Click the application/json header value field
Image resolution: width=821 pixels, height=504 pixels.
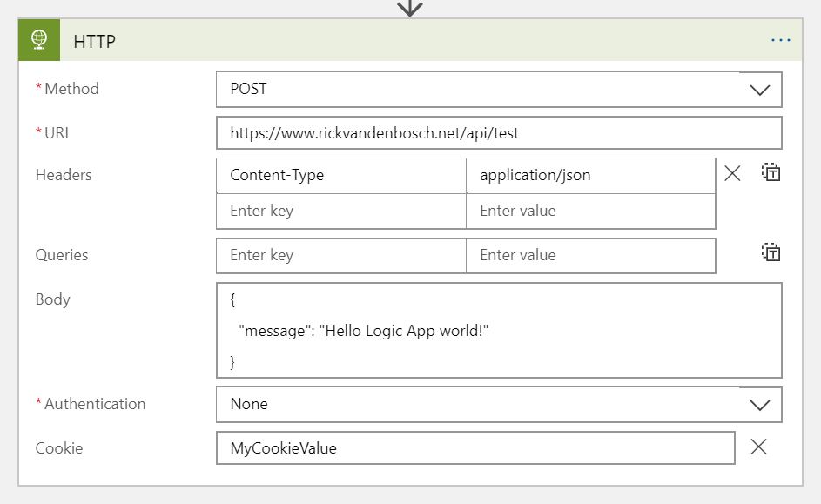(x=590, y=175)
